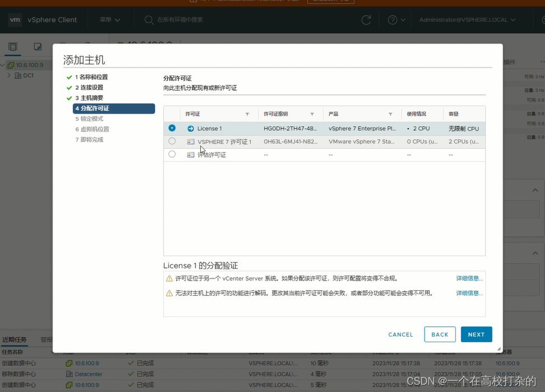Click search field 在所有环境中搜索
The image size is (545, 392).
pos(180,20)
